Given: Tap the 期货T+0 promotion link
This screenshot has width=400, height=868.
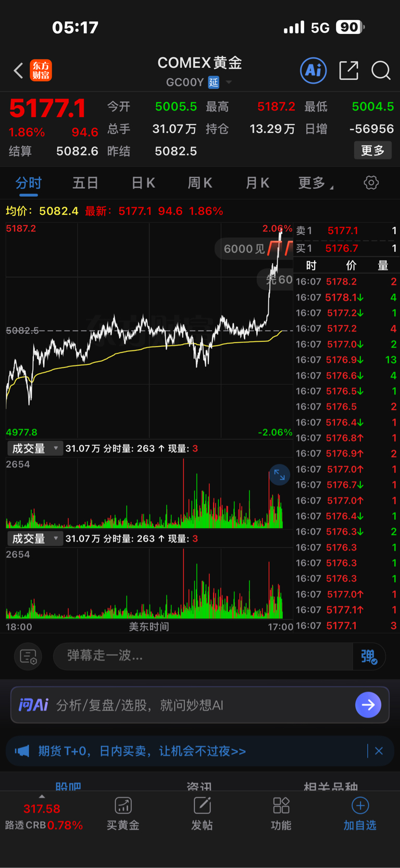Looking at the screenshot, I should 142,751.
